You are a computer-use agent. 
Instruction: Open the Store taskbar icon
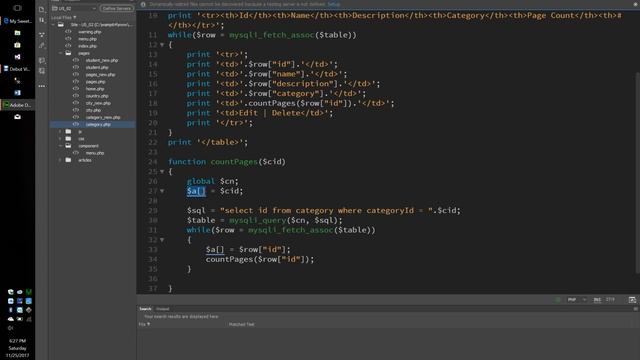pyautogui.click(x=17, y=45)
